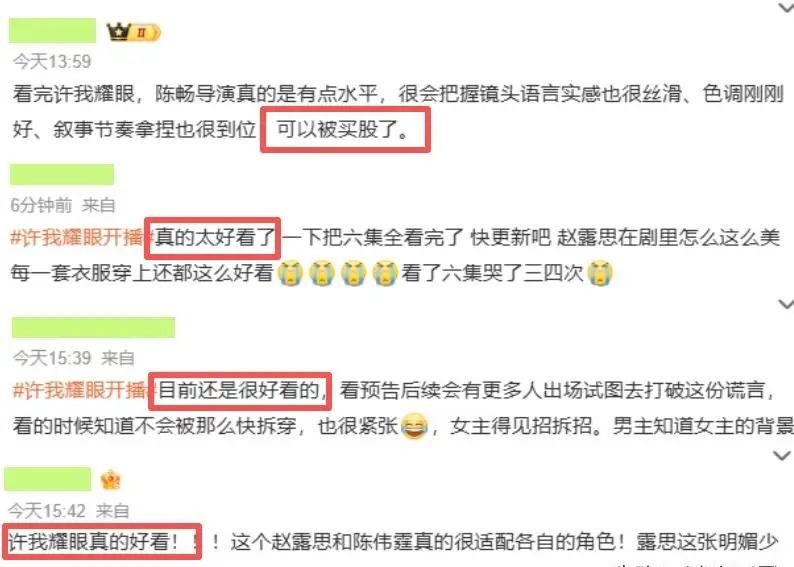
Task: Expand the options chevron at top right
Action: click(x=785, y=7)
